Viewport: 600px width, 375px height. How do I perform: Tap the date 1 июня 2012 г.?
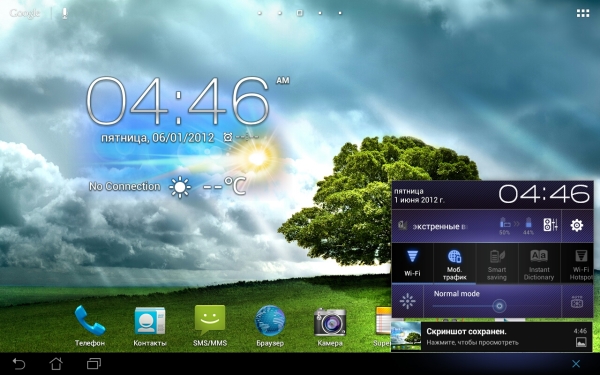tap(419, 200)
